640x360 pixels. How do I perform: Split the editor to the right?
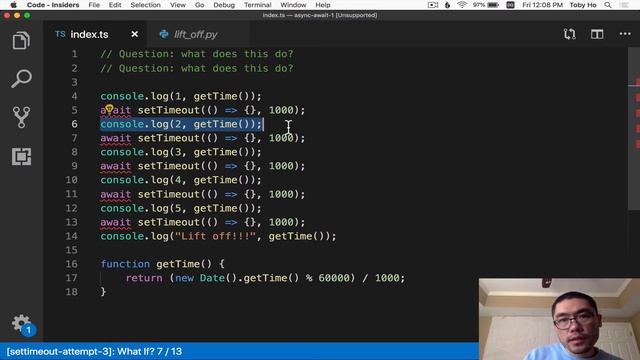pyautogui.click(x=597, y=34)
